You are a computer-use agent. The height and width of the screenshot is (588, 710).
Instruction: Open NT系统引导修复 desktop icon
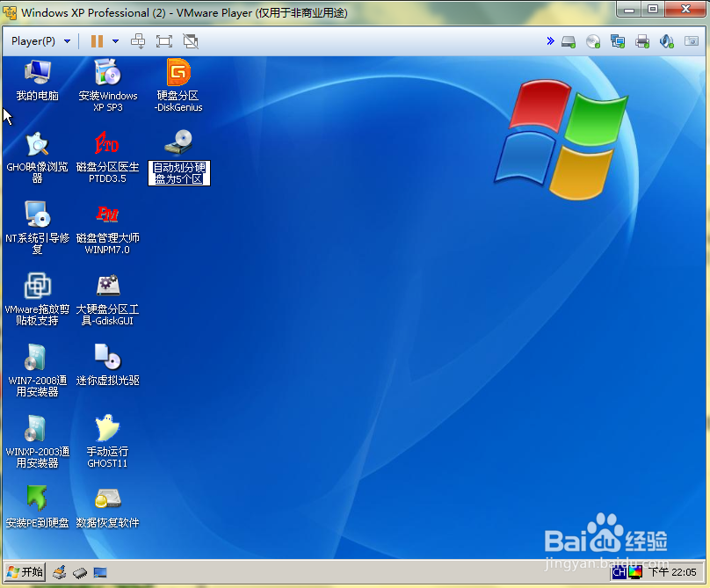point(37,228)
